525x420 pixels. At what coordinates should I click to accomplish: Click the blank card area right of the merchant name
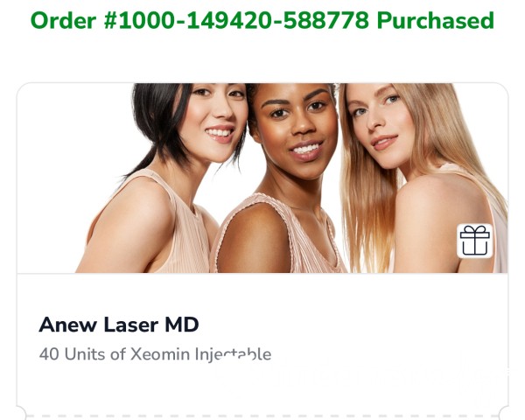point(352,325)
